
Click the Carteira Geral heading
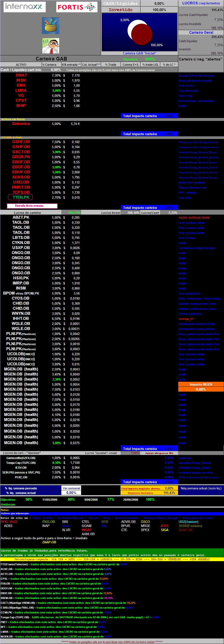[x=201, y=33]
